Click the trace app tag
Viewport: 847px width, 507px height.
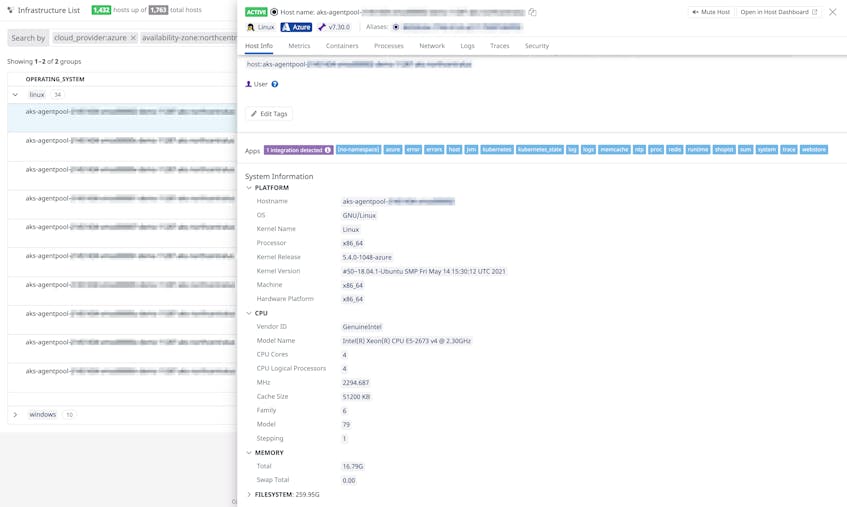(x=789, y=150)
